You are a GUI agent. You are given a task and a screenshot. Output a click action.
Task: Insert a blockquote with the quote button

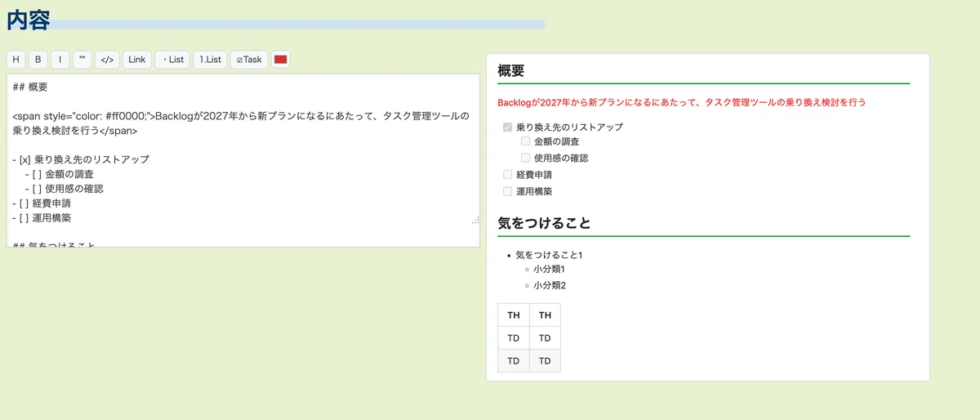(82, 60)
